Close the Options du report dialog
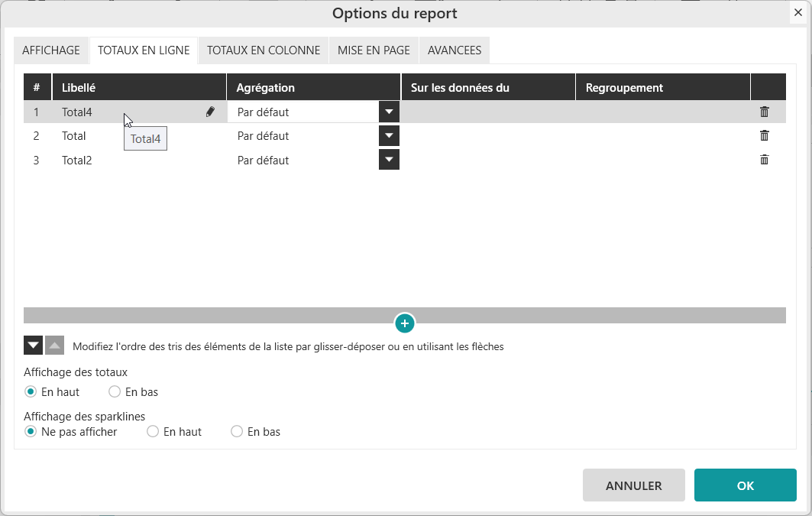 (x=797, y=12)
